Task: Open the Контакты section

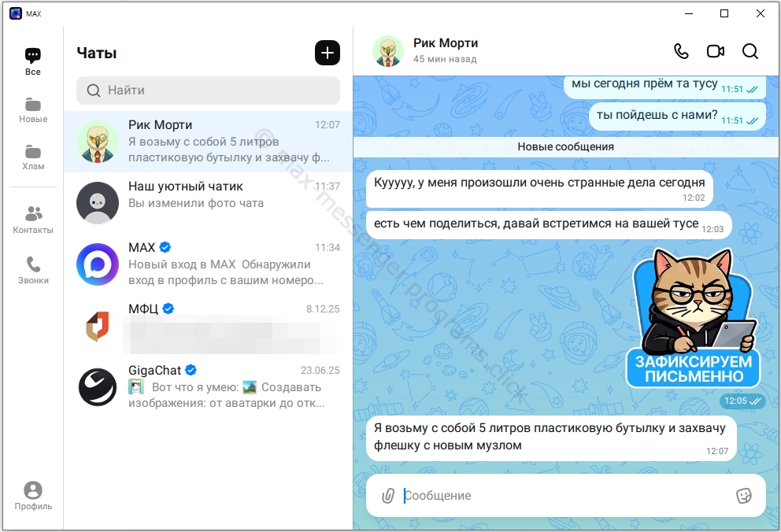Action: pyautogui.click(x=33, y=220)
